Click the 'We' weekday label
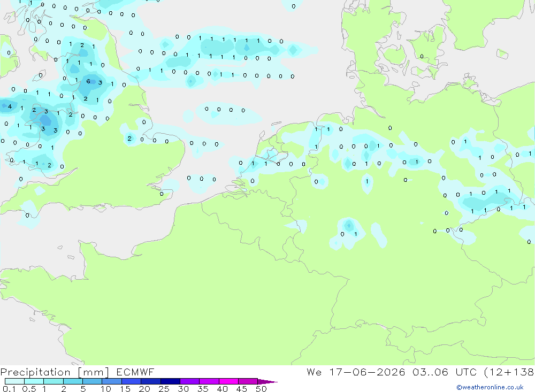Screen dimensions: 535x392 coord(314,372)
